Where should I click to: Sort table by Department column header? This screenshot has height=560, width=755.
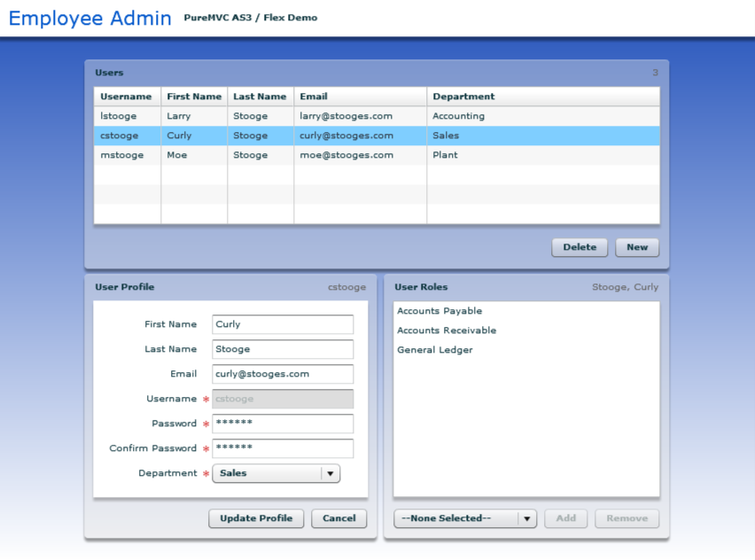(543, 97)
